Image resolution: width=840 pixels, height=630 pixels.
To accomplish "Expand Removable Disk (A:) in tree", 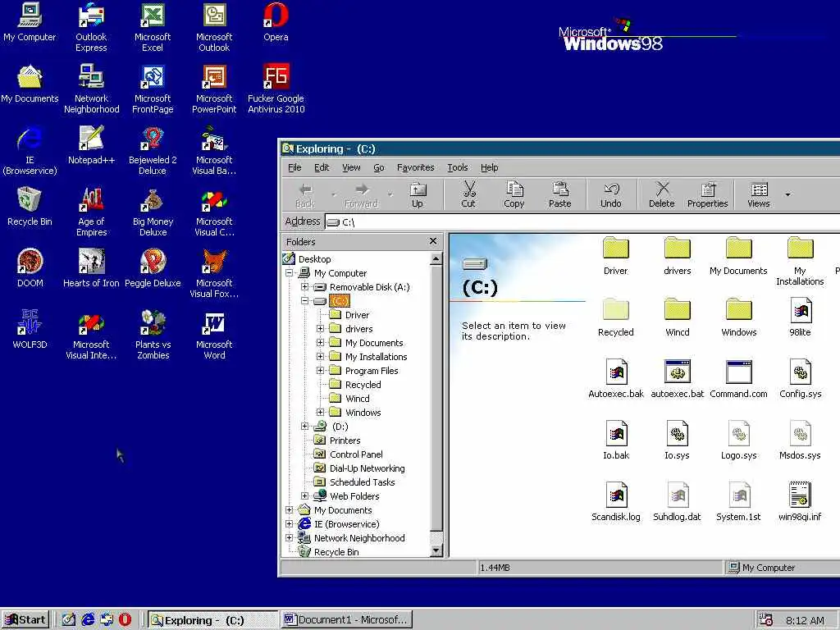I will tap(305, 287).
